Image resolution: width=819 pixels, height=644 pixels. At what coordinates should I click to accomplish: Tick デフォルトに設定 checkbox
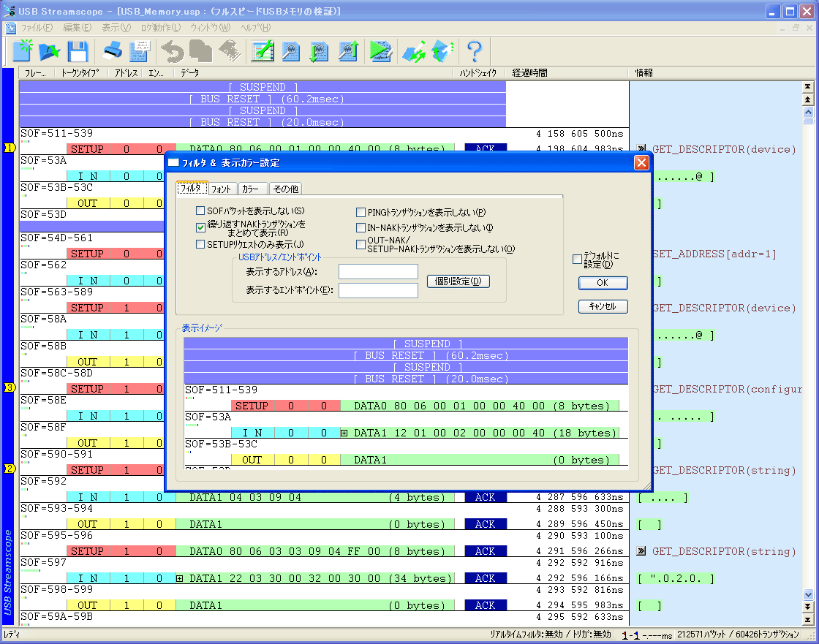click(577, 259)
